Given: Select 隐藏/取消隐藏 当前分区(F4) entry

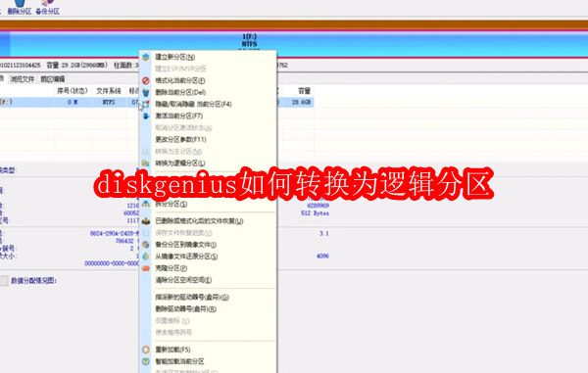Looking at the screenshot, I should pos(193,104).
